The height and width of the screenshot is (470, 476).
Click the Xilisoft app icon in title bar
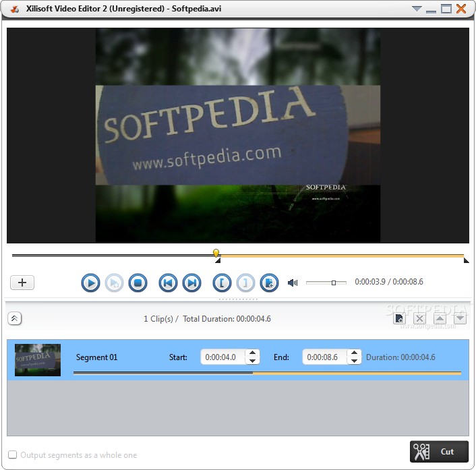pyautogui.click(x=15, y=9)
